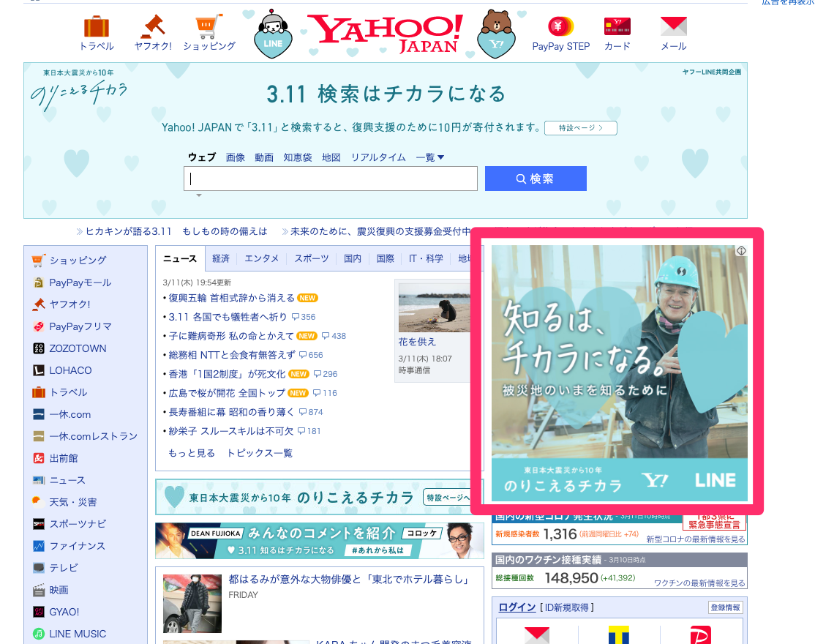Click the LINE character banner icon

272,32
